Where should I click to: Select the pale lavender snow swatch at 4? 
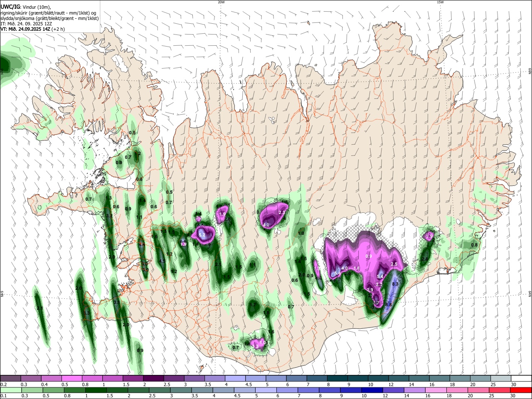coord(235,379)
